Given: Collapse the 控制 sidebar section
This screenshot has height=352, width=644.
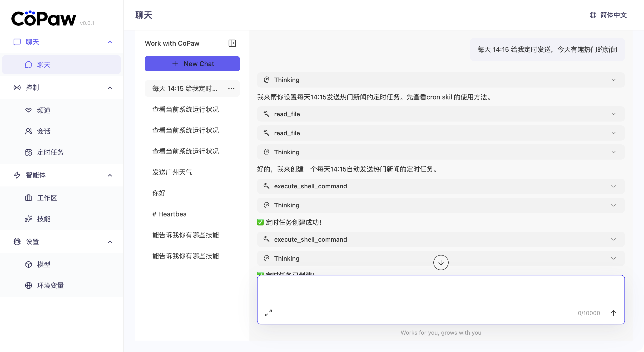Looking at the screenshot, I should click(x=110, y=88).
